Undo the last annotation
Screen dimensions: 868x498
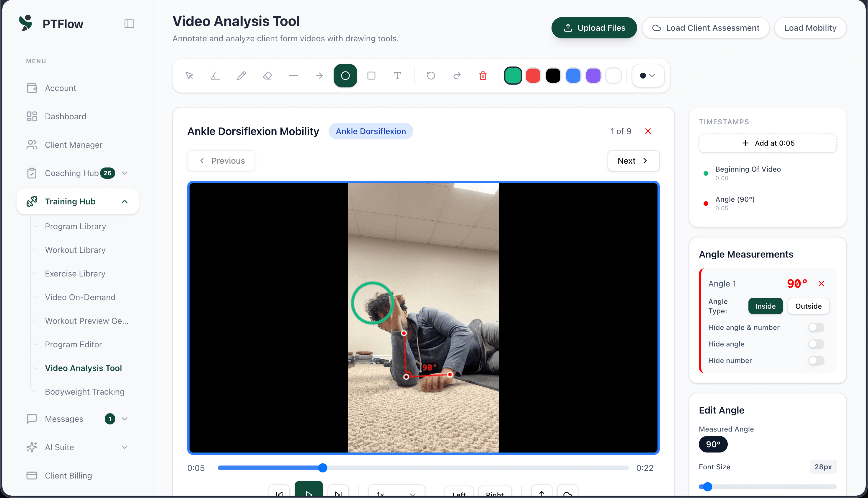click(431, 76)
